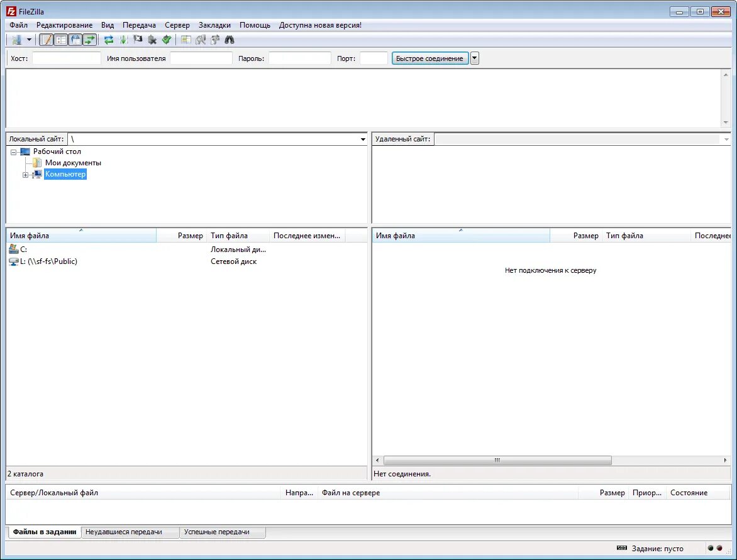Refresh the file and folder lists
The width and height of the screenshot is (737, 560).
coord(109,40)
